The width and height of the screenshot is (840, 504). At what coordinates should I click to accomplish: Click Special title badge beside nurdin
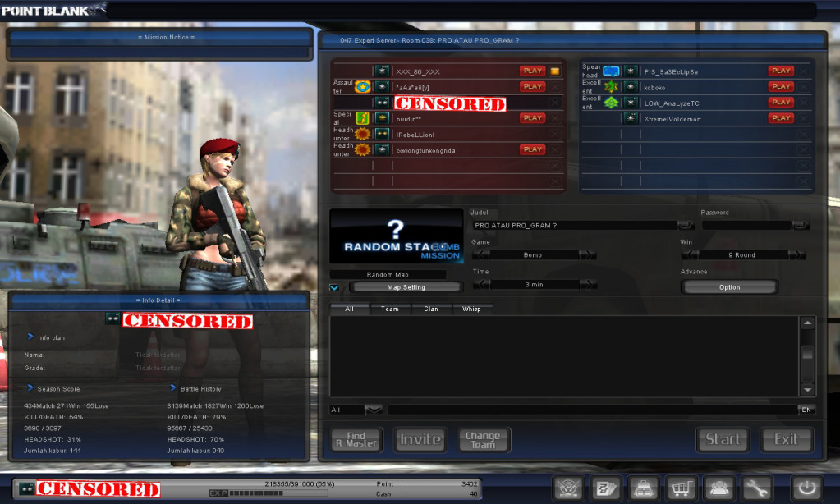(363, 118)
